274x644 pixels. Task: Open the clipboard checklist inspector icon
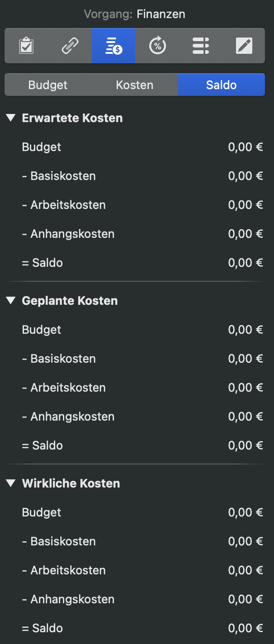[26, 46]
